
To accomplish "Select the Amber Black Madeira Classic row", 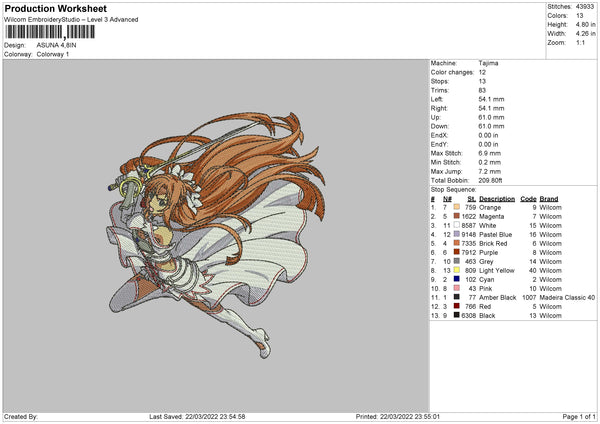I will (x=510, y=297).
